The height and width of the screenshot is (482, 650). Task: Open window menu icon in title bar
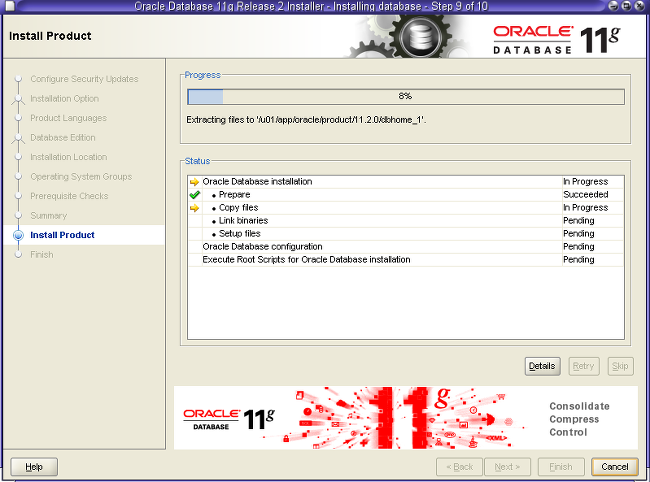tap(9, 6)
